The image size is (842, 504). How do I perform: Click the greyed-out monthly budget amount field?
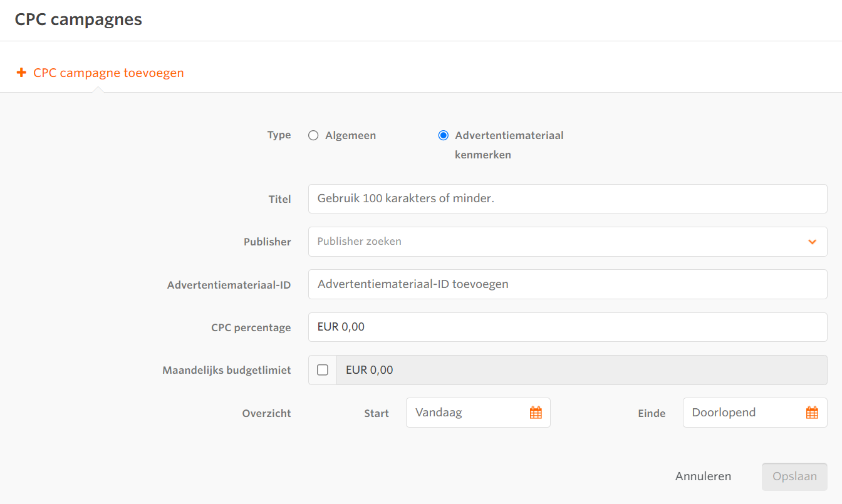581,370
